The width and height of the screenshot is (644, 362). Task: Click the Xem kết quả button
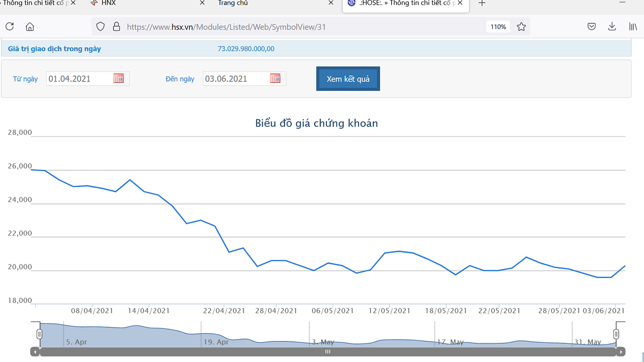pos(348,79)
